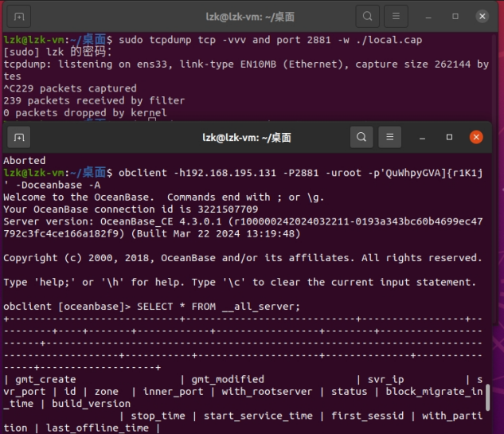Click '0 packets dropped by kernel' line
Screen dimensions: 504x434
tap(85, 113)
